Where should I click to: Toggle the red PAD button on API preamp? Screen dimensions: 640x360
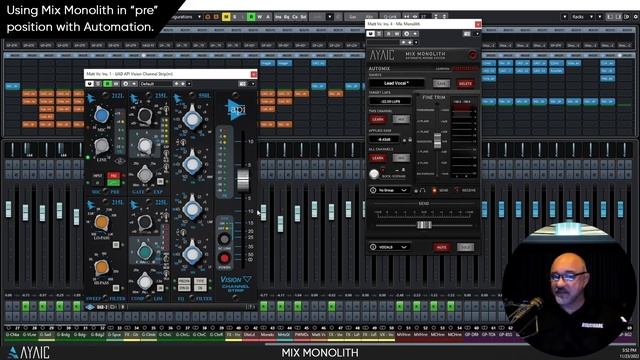tap(113, 176)
